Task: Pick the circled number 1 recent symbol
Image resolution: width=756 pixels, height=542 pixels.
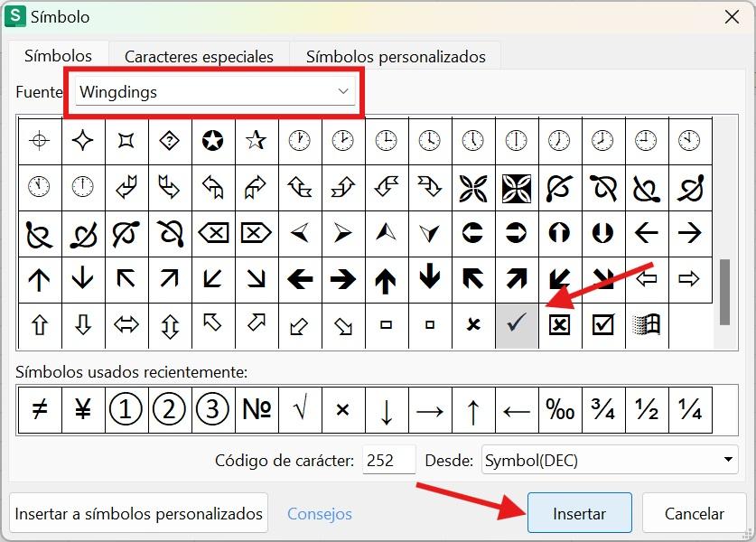Action: 126,410
